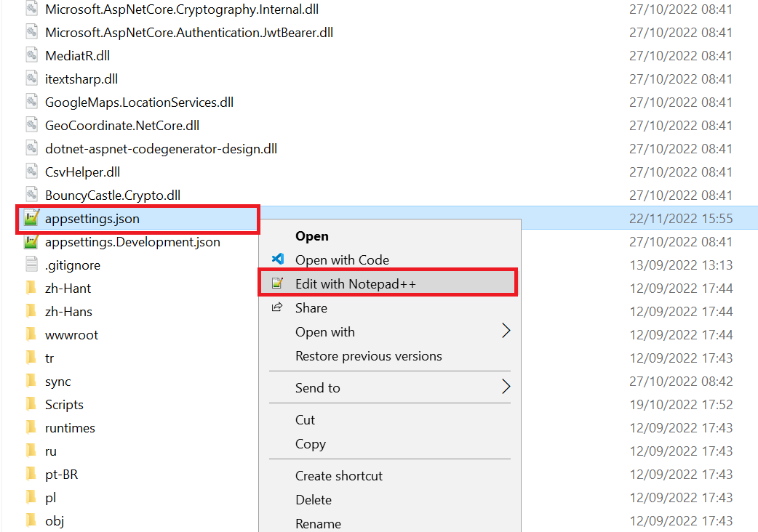The height and width of the screenshot is (532, 758).
Task: Select Create shortcut
Action: coord(339,475)
